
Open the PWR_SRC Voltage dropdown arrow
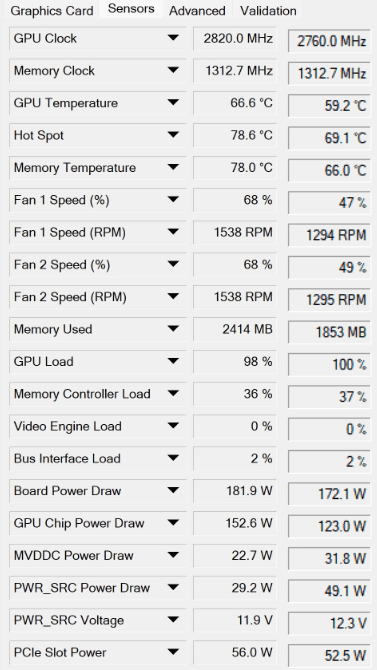point(173,620)
